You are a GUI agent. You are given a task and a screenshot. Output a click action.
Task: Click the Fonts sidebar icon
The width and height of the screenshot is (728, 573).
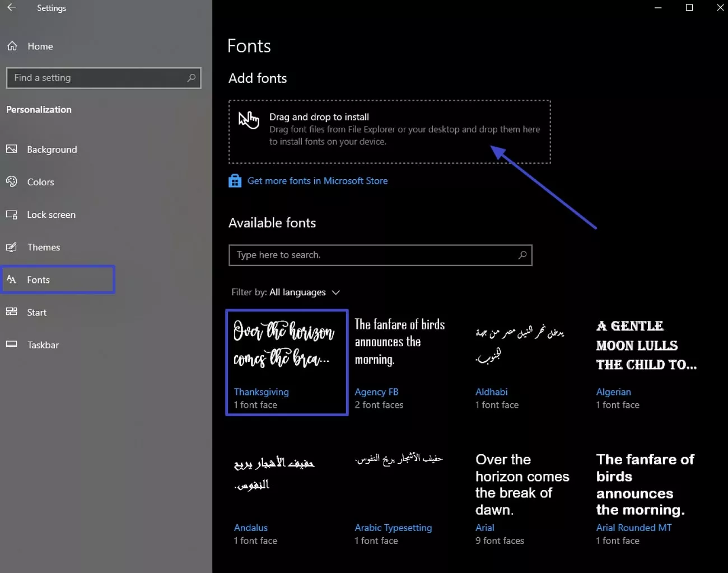click(x=12, y=279)
